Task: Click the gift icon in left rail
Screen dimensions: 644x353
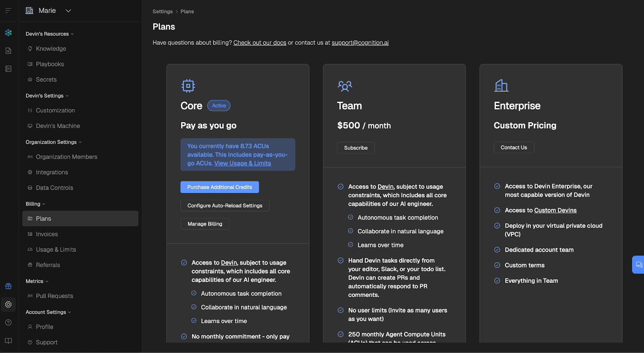Action: tap(8, 286)
